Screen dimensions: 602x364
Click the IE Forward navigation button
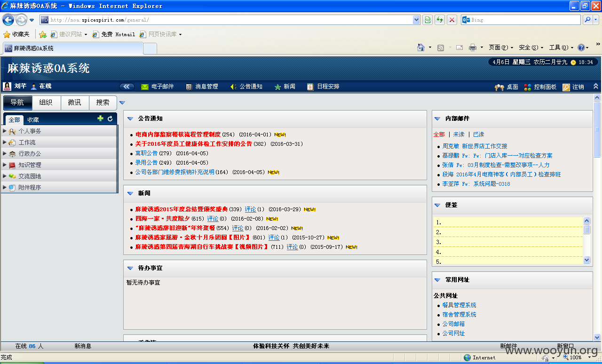21,20
